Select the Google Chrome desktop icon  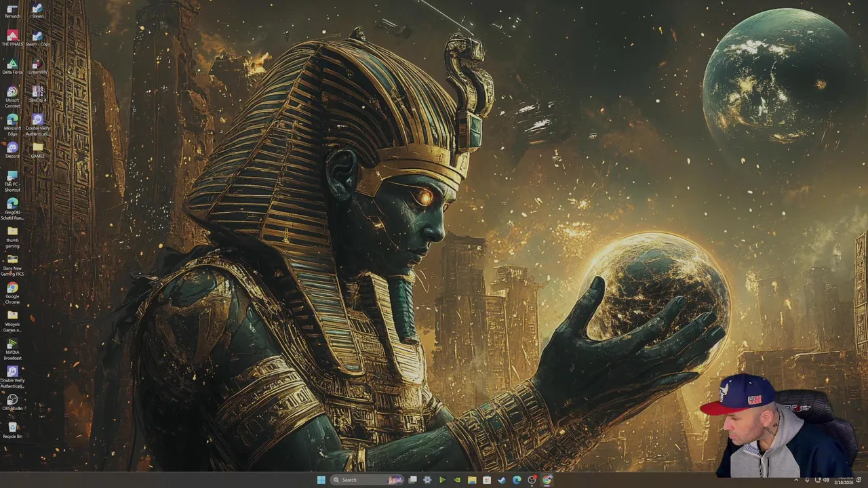pyautogui.click(x=12, y=293)
